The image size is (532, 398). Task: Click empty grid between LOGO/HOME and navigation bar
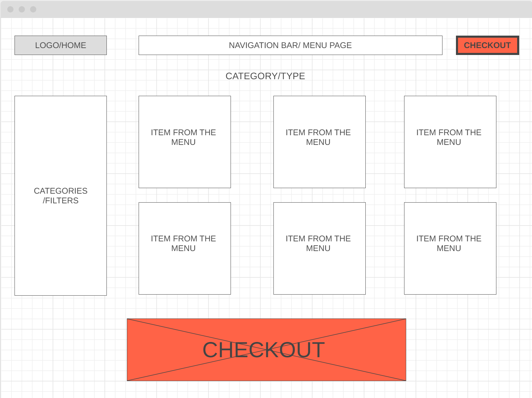123,45
